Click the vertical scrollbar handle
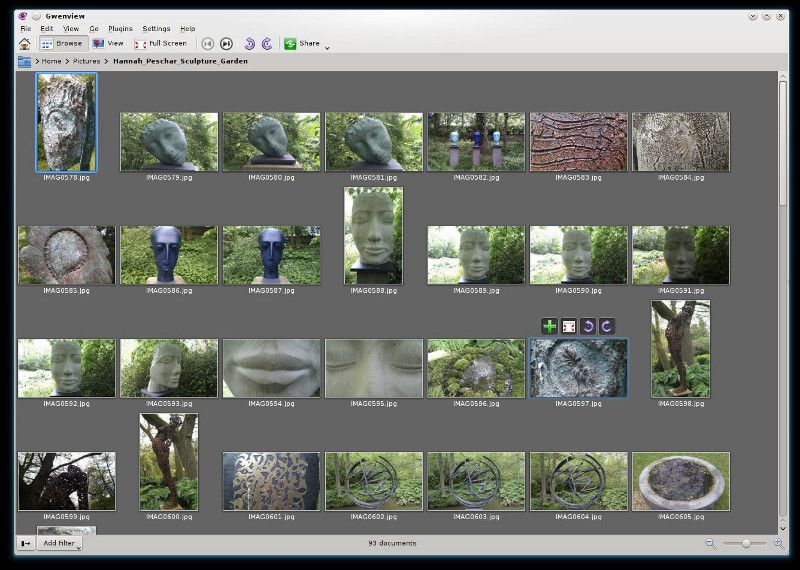The height and width of the screenshot is (570, 800). pyautogui.click(x=783, y=143)
